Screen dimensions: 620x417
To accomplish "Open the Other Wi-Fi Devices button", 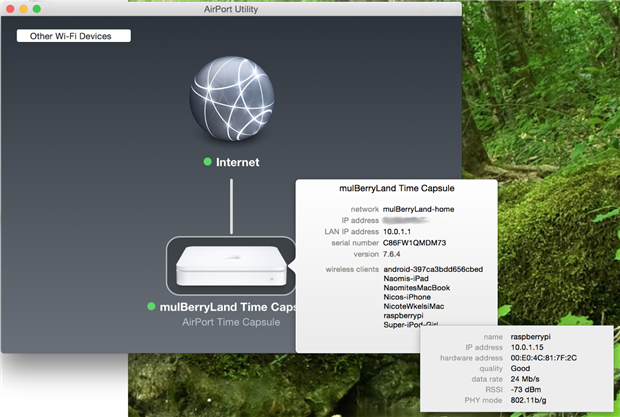I will (74, 36).
